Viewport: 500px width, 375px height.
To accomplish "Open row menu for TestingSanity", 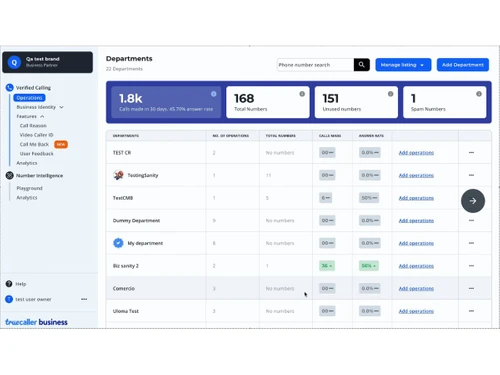I will pyautogui.click(x=471, y=175).
